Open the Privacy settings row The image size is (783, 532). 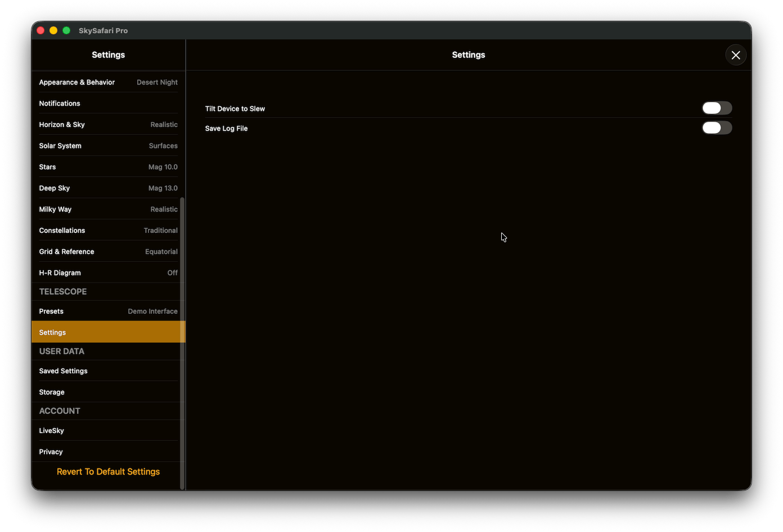click(108, 452)
